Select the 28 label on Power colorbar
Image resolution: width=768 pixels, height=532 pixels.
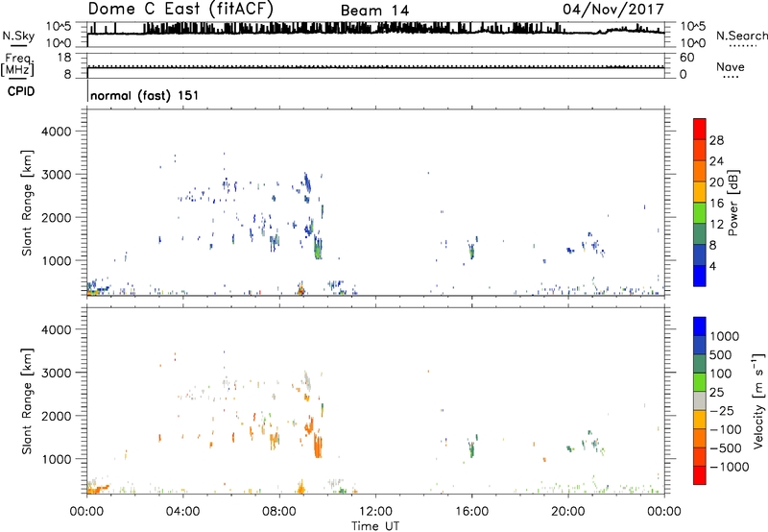716,140
